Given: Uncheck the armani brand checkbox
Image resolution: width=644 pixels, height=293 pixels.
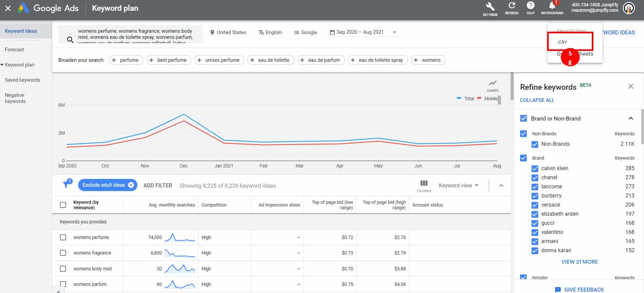Looking at the screenshot, I should point(535,242).
